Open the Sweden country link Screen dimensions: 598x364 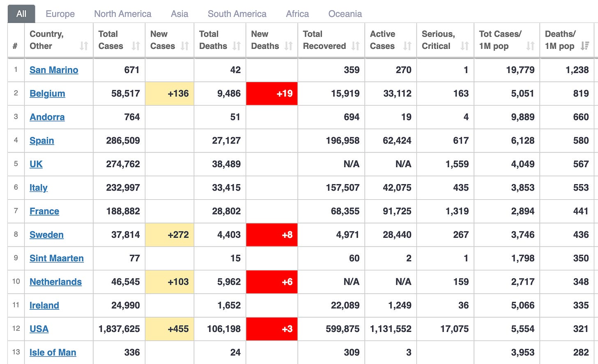[x=46, y=235]
